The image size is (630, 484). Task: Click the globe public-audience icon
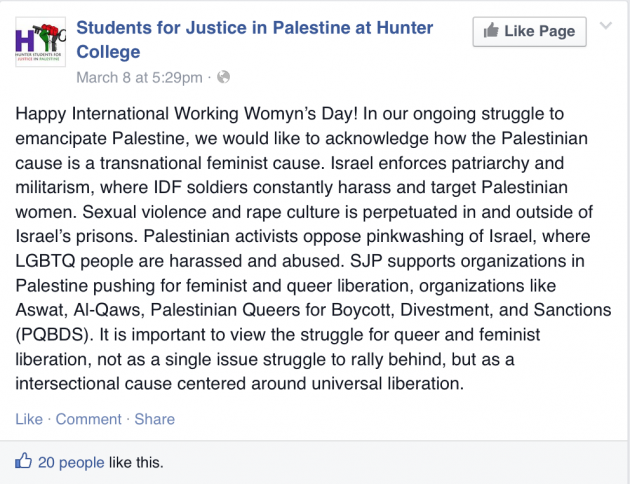223,77
